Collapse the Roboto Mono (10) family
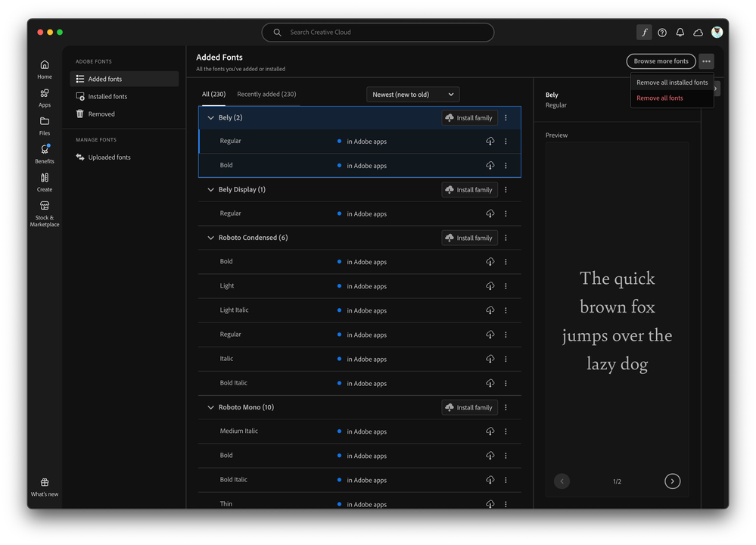This screenshot has height=545, width=756. pos(210,407)
